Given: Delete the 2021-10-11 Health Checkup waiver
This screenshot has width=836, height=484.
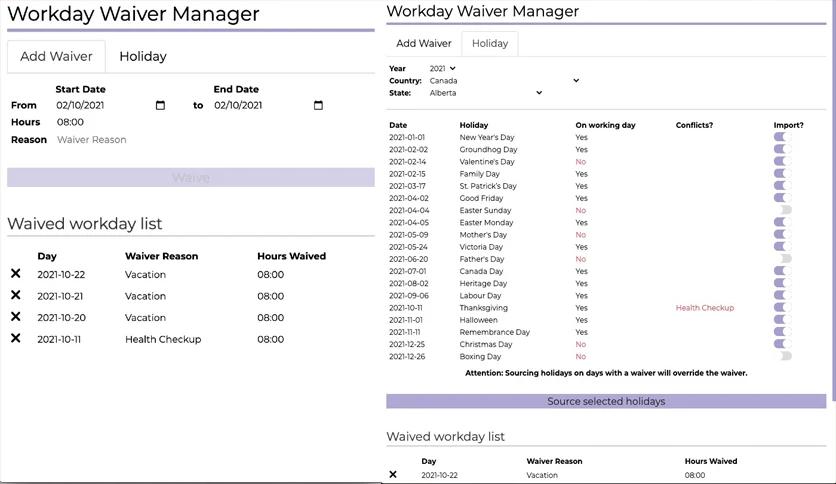Looking at the screenshot, I should [x=15, y=338].
